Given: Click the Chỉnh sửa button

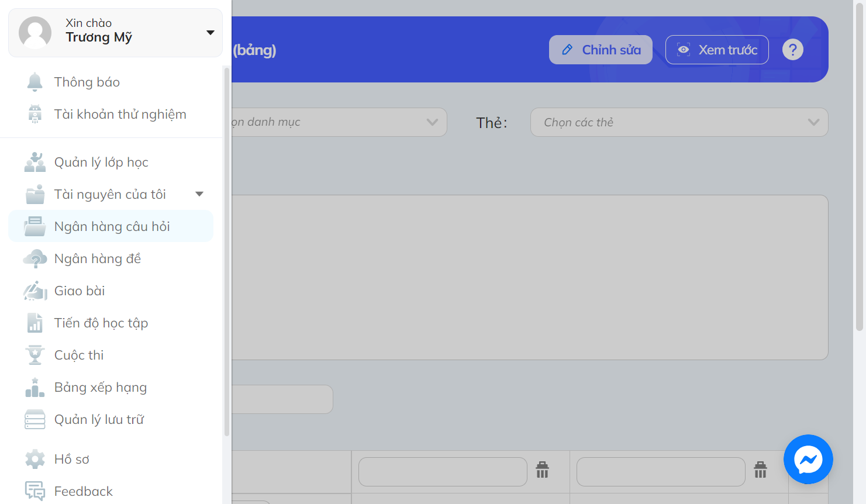Looking at the screenshot, I should (601, 50).
